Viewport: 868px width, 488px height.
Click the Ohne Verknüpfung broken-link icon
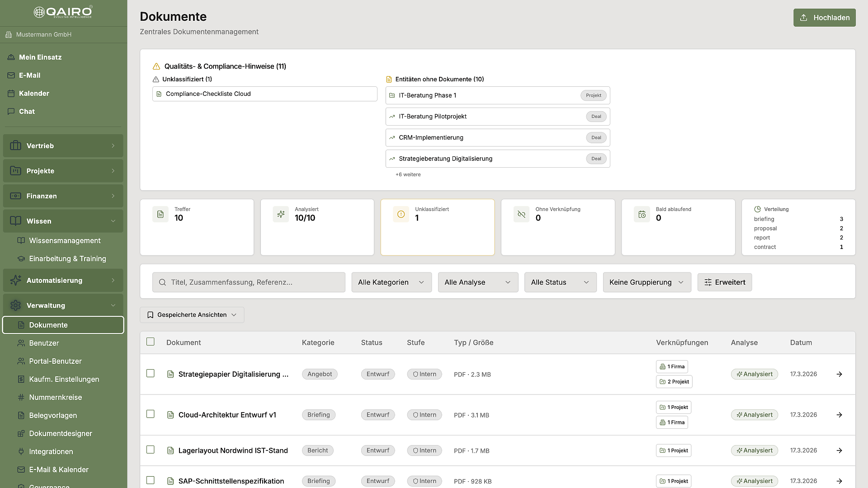pos(521,214)
